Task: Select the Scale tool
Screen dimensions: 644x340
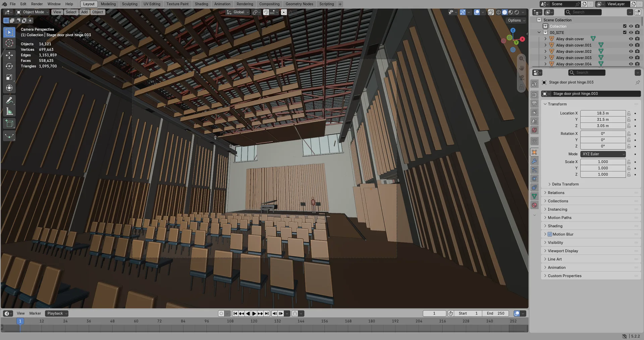Action: click(x=9, y=77)
